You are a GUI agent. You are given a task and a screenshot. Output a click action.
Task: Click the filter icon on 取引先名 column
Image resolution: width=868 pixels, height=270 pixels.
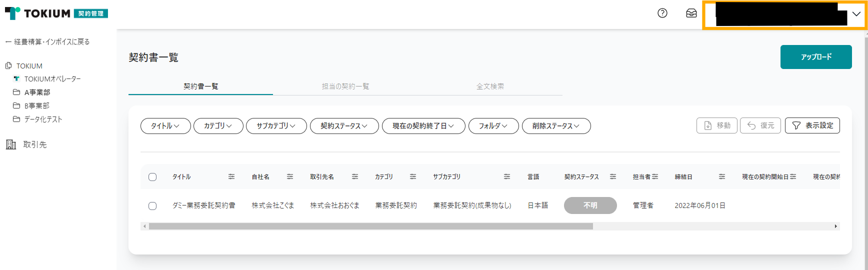(355, 176)
